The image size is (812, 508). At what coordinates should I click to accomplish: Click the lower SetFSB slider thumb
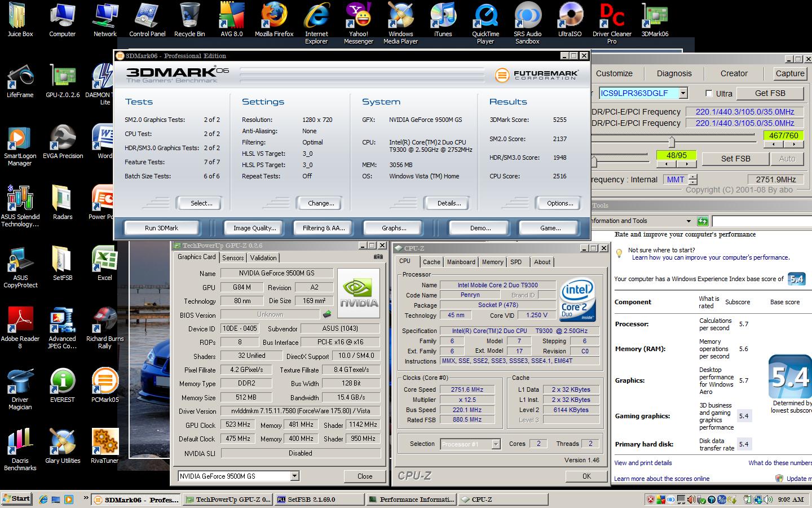tap(594, 162)
